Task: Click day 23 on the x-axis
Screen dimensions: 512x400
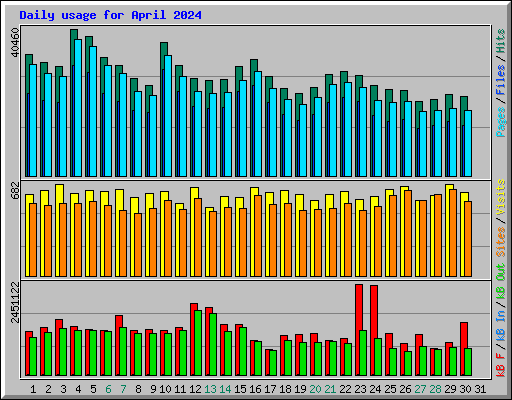Action: (360, 389)
